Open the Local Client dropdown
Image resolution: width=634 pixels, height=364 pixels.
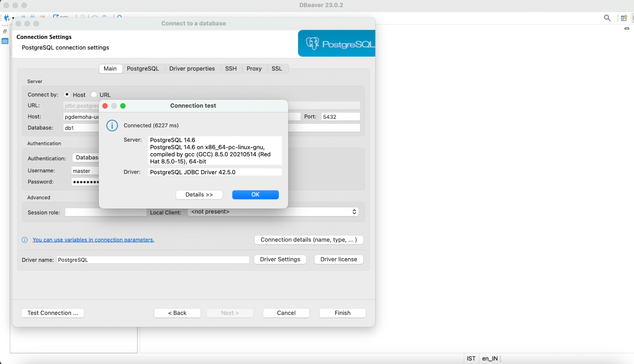(273, 212)
